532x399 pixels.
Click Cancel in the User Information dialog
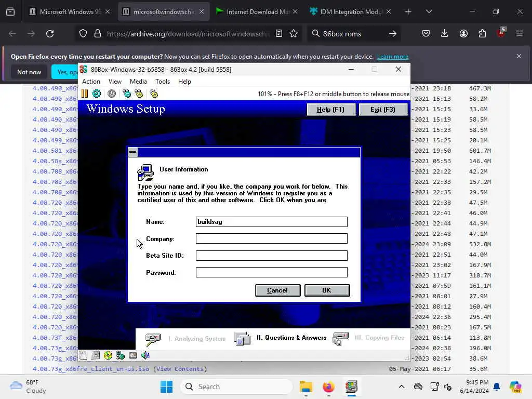[277, 290]
